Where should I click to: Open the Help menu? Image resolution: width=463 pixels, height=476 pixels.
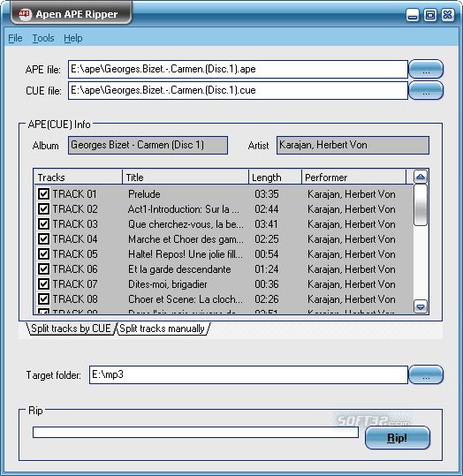tap(73, 38)
